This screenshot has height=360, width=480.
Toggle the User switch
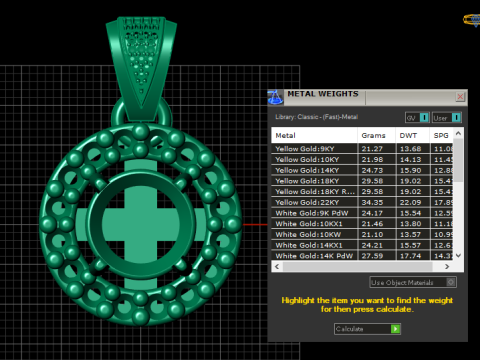point(447,118)
